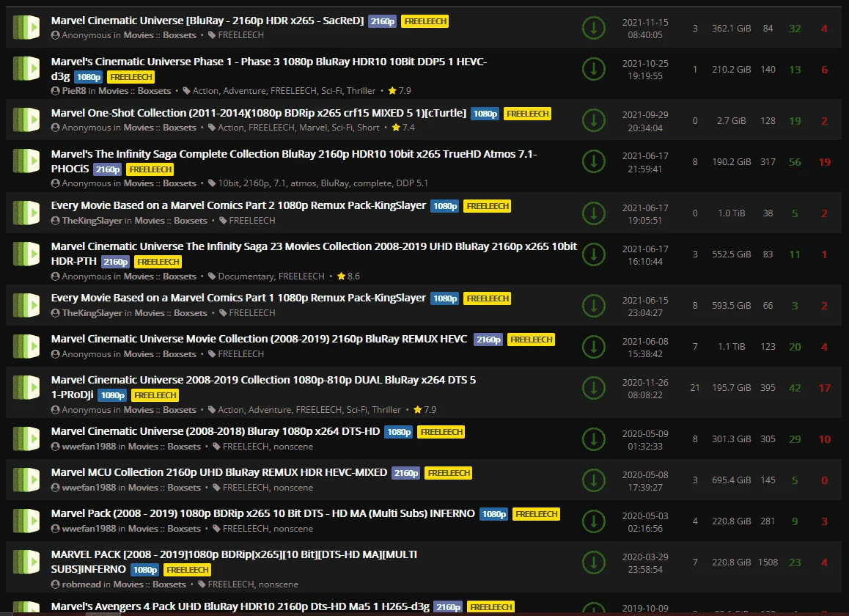This screenshot has height=616, width=849.
Task: Click category icon of Every Movie Part 1 row
Action: pos(26,305)
